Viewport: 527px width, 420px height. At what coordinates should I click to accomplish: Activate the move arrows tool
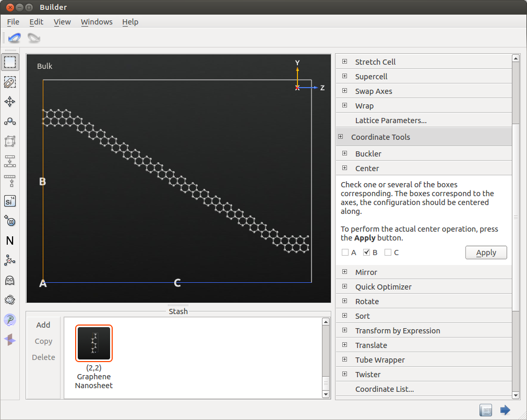(x=10, y=101)
